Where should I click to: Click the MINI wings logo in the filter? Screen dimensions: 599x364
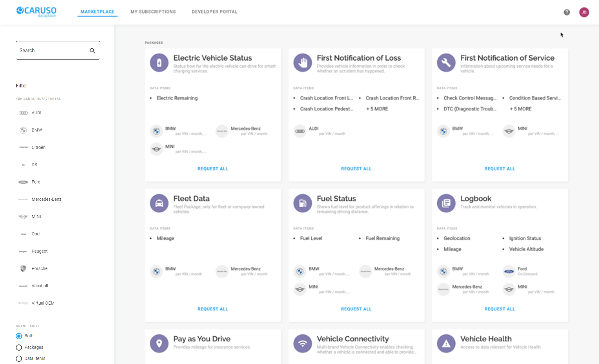coord(23,217)
